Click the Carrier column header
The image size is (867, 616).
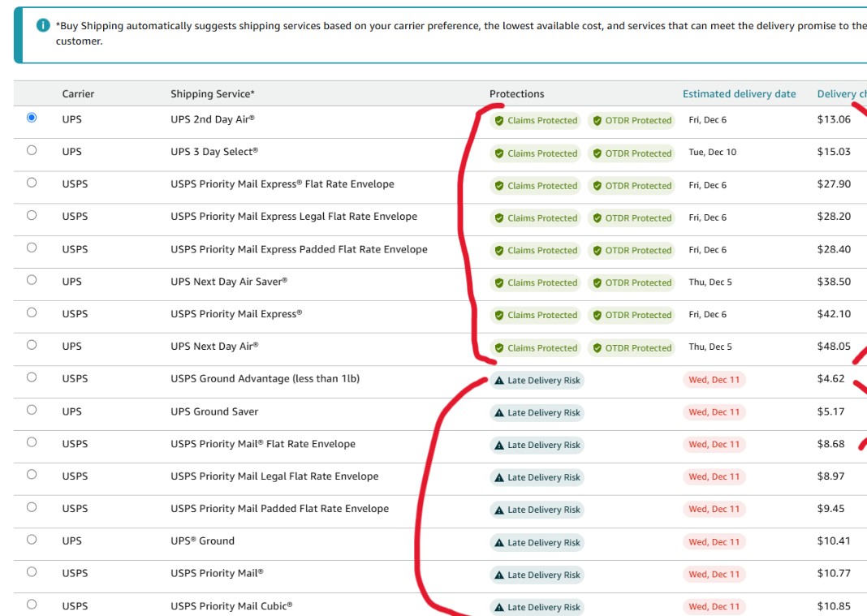tap(78, 94)
